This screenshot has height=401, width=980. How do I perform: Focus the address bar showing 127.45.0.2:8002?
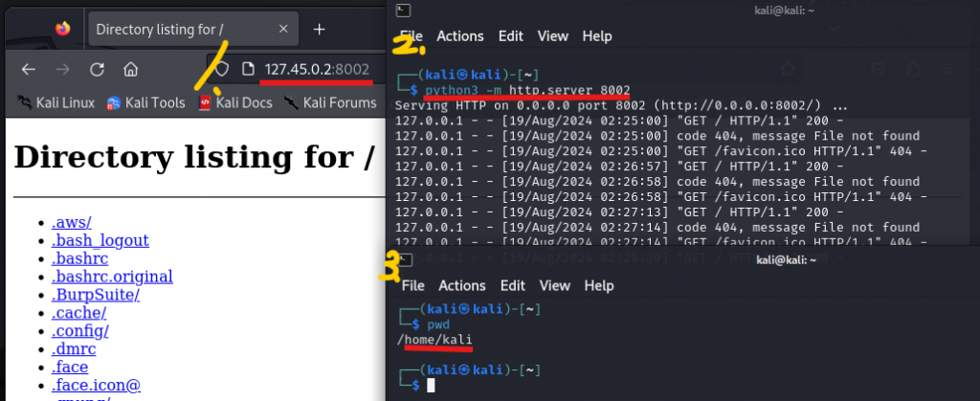317,69
